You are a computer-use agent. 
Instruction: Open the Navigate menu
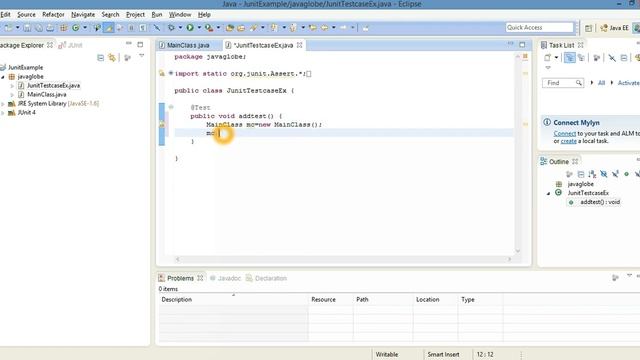point(83,14)
